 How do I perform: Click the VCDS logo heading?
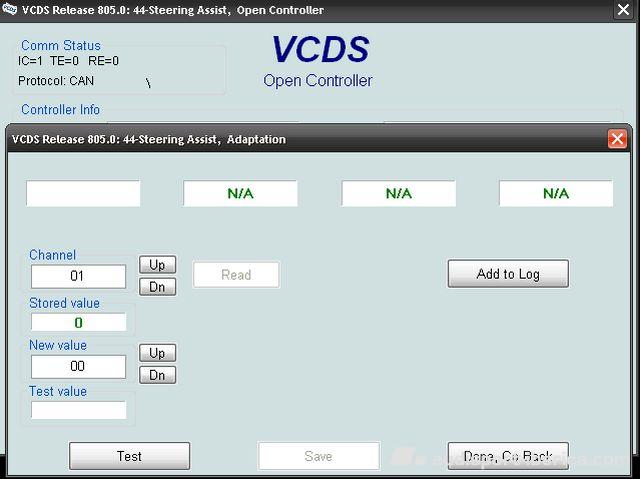pos(320,49)
